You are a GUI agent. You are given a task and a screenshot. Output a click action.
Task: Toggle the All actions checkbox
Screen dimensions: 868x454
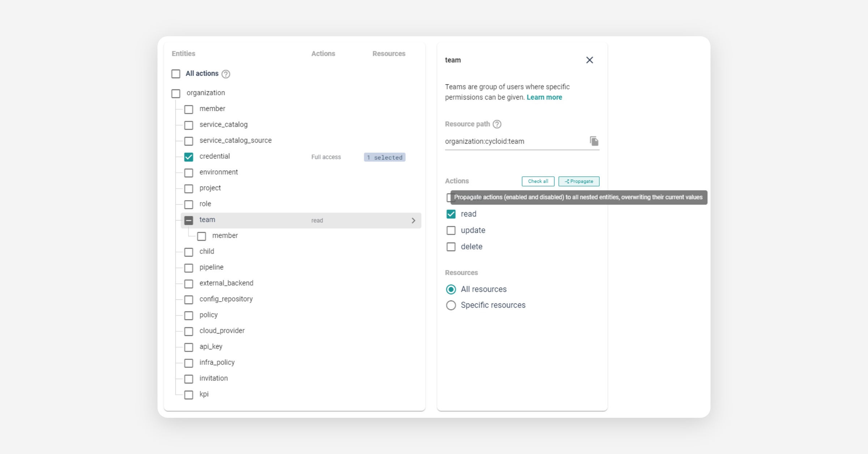pyautogui.click(x=176, y=74)
